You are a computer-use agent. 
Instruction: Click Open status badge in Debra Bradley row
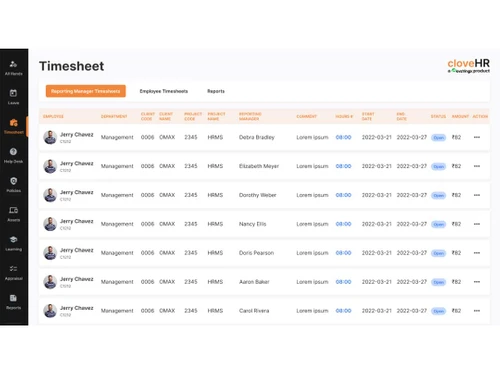438,138
